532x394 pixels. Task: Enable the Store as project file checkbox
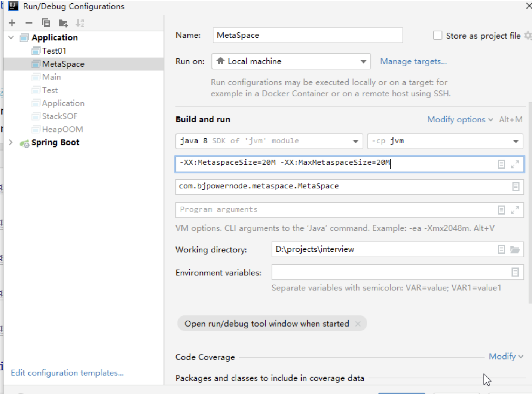[x=437, y=36]
